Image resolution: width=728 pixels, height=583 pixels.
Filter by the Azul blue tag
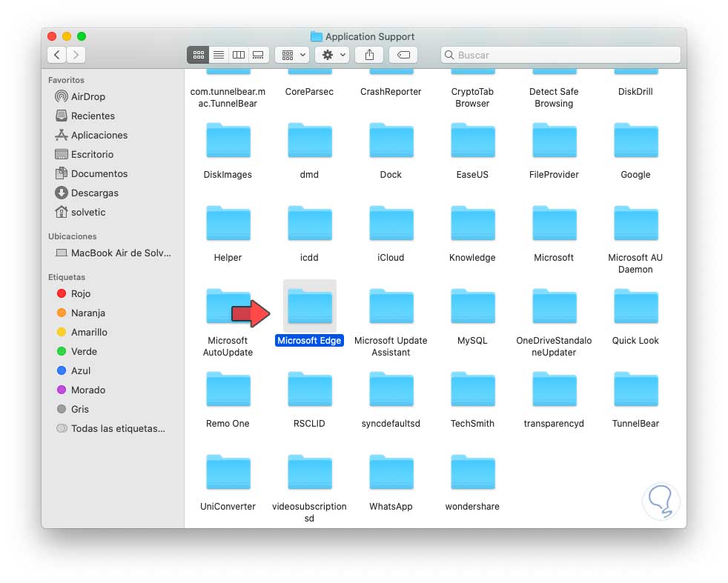tap(73, 370)
